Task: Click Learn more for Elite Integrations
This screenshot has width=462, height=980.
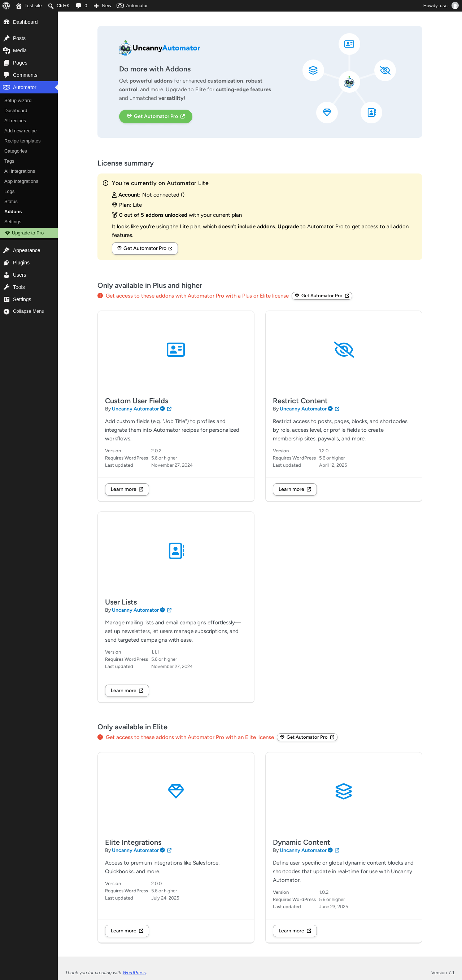Action: (x=127, y=930)
